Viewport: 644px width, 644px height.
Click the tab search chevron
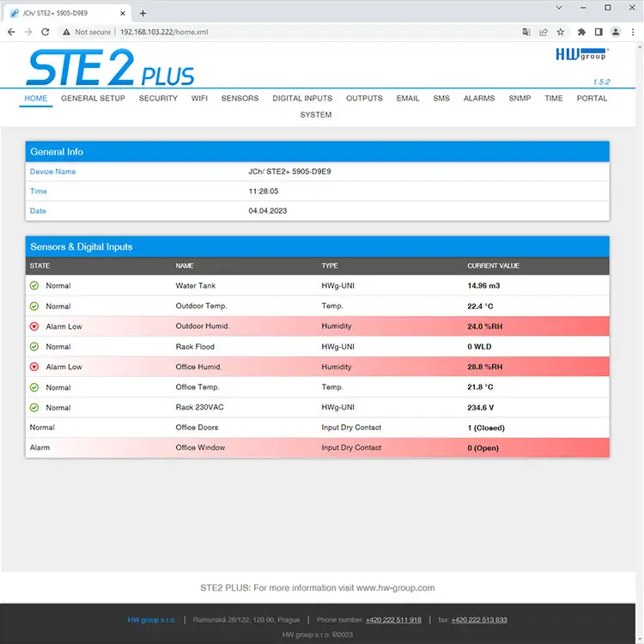click(559, 8)
